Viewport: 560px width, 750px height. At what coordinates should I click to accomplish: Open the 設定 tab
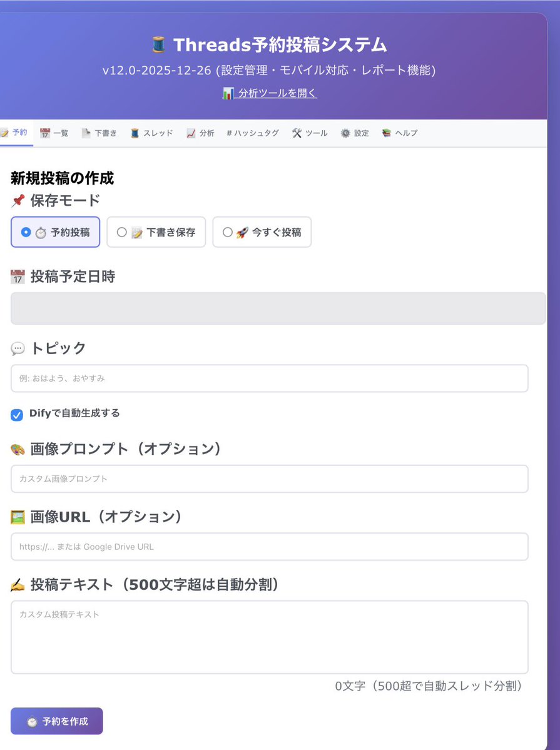[x=355, y=133]
